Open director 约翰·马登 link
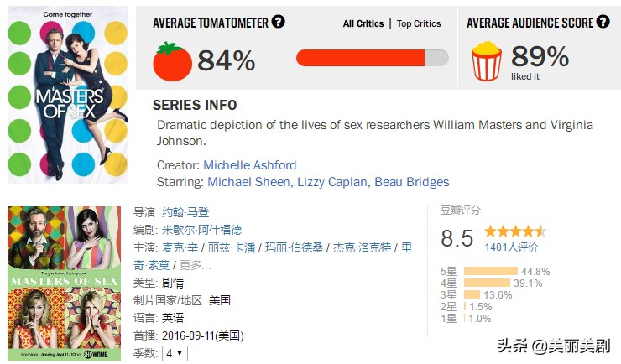621x364 pixels. [x=185, y=212]
